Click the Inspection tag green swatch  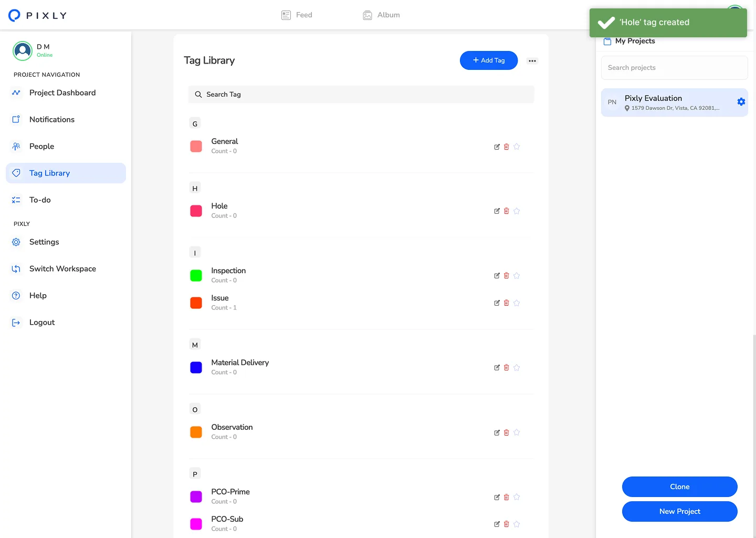click(x=196, y=275)
